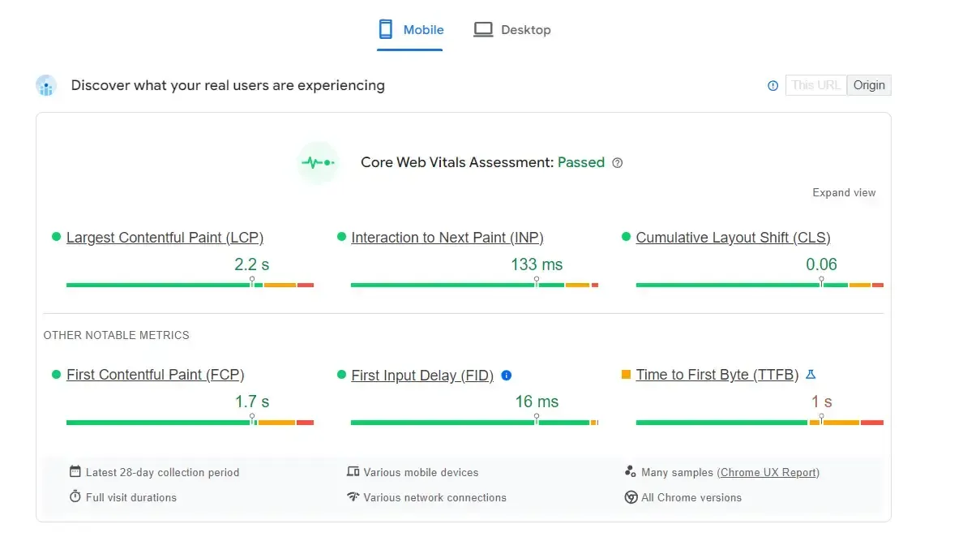Click the clock icon beside Full visit durations
Image resolution: width=980 pixels, height=537 pixels.
tap(74, 497)
